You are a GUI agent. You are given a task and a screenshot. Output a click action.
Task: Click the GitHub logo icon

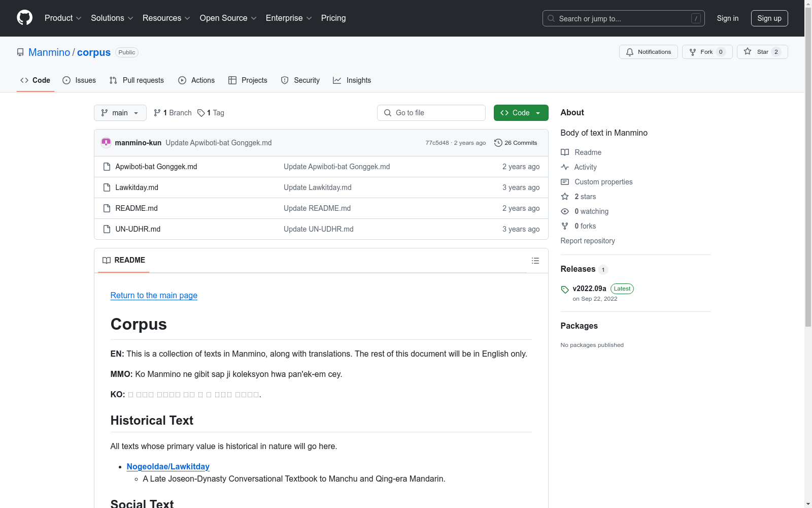click(24, 18)
